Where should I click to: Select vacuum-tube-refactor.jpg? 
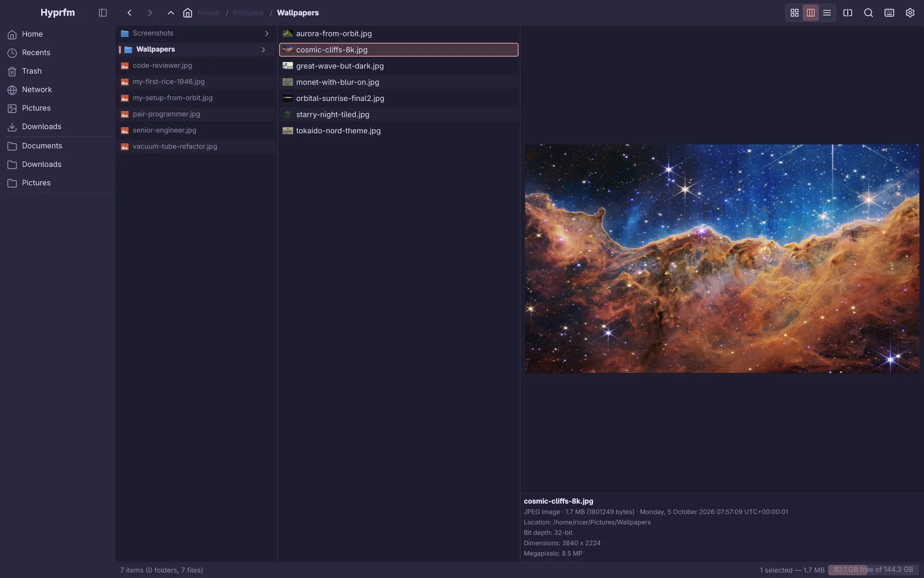196,147
